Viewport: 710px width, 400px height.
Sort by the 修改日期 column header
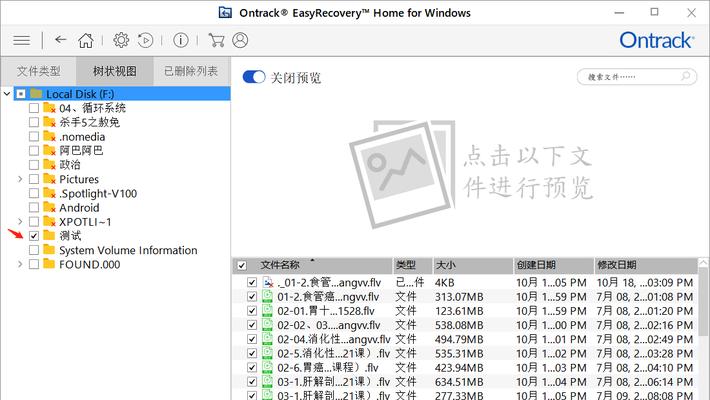pos(646,265)
